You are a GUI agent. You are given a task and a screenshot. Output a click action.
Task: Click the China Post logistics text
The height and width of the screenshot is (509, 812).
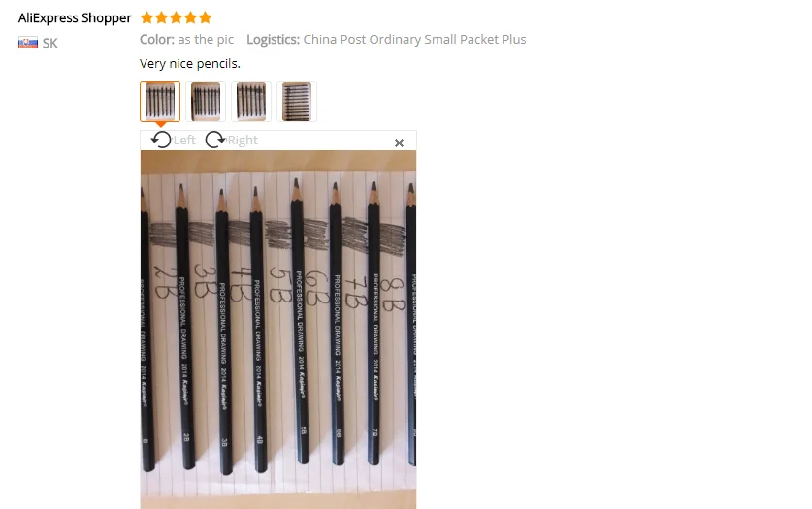click(x=386, y=40)
